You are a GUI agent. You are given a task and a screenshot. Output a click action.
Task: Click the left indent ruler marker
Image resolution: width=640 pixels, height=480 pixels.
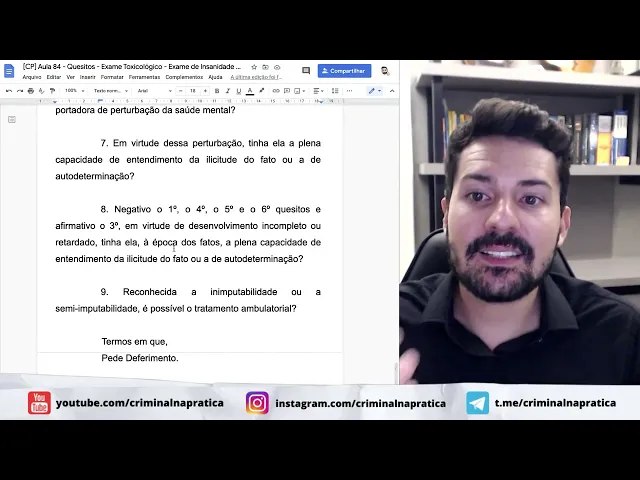55,101
